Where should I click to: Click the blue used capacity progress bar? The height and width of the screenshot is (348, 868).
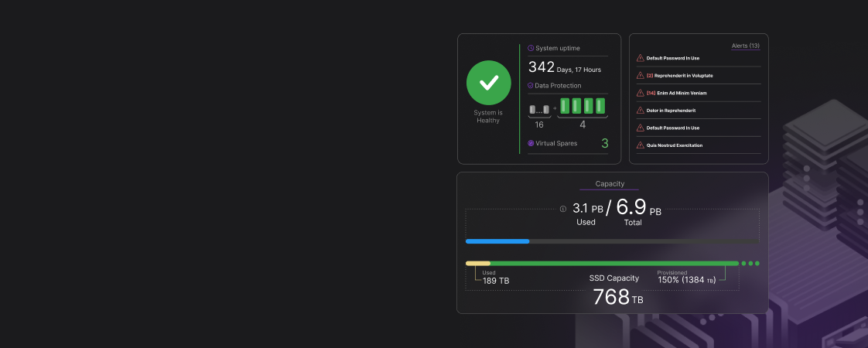coord(497,241)
